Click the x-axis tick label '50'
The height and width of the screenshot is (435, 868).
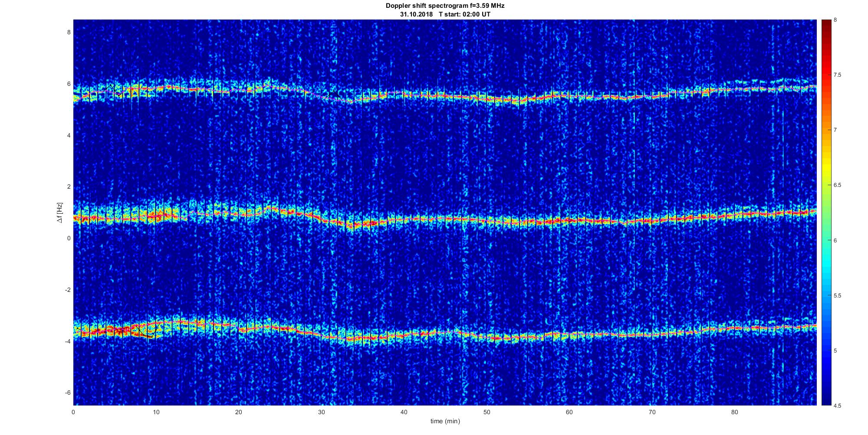click(487, 412)
